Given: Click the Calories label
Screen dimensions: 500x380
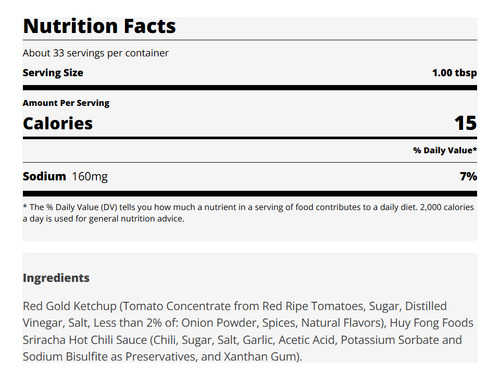Looking at the screenshot, I should pyautogui.click(x=58, y=123).
